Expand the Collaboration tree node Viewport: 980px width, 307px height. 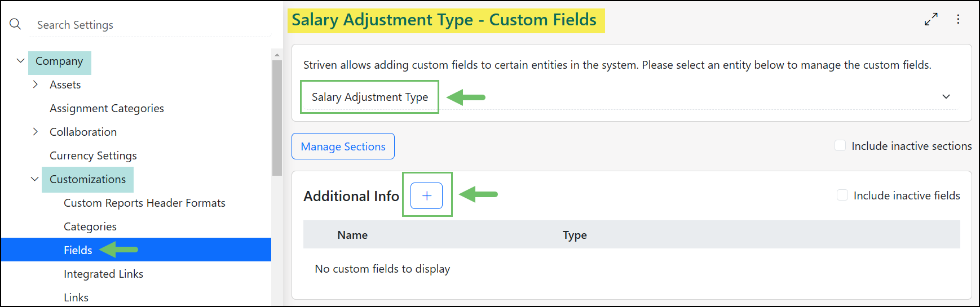point(36,132)
